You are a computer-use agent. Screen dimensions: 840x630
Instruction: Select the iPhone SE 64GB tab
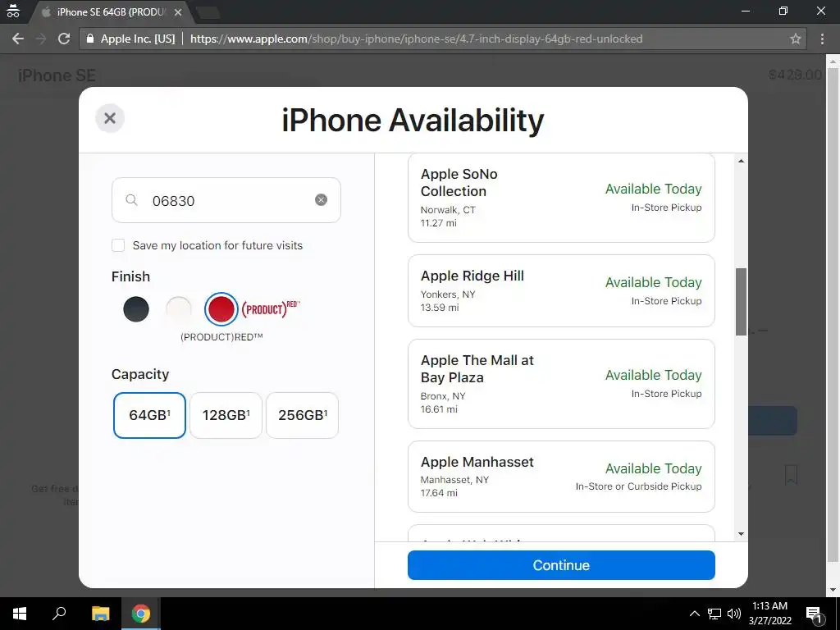coord(112,11)
